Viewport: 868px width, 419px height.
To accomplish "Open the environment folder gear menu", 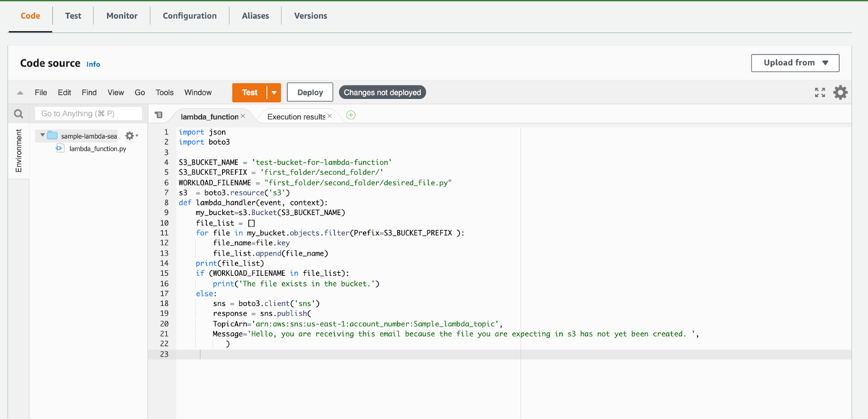I will 131,135.
